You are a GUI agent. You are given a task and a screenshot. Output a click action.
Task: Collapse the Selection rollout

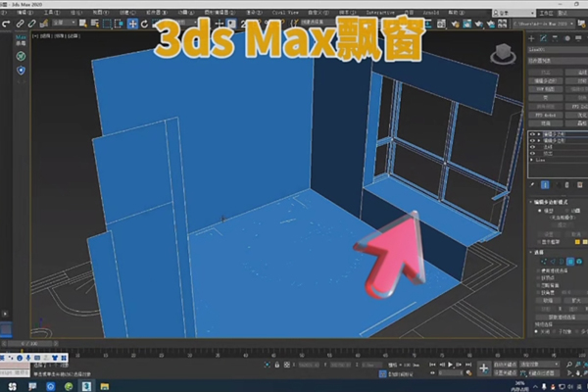tap(531, 252)
